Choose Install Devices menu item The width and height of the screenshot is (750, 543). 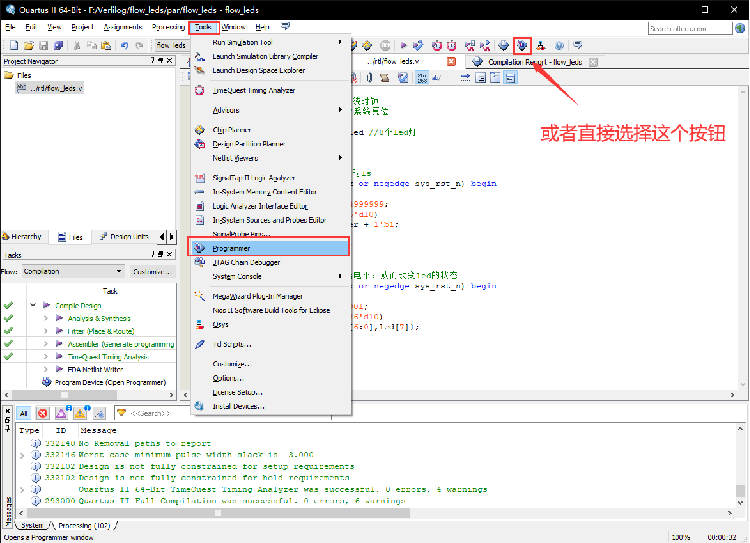[270, 406]
